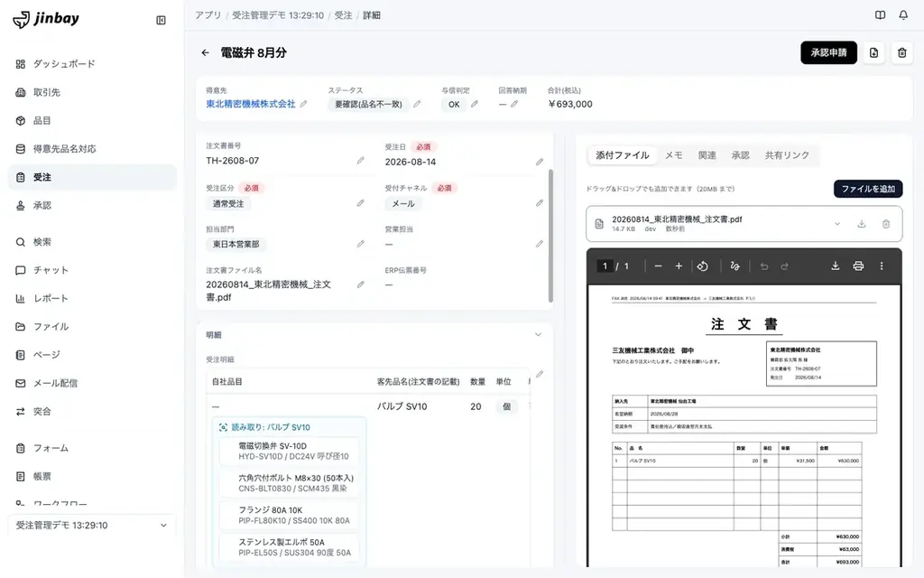
Task: Zoom in on the PDF viewer
Action: [x=679, y=266]
